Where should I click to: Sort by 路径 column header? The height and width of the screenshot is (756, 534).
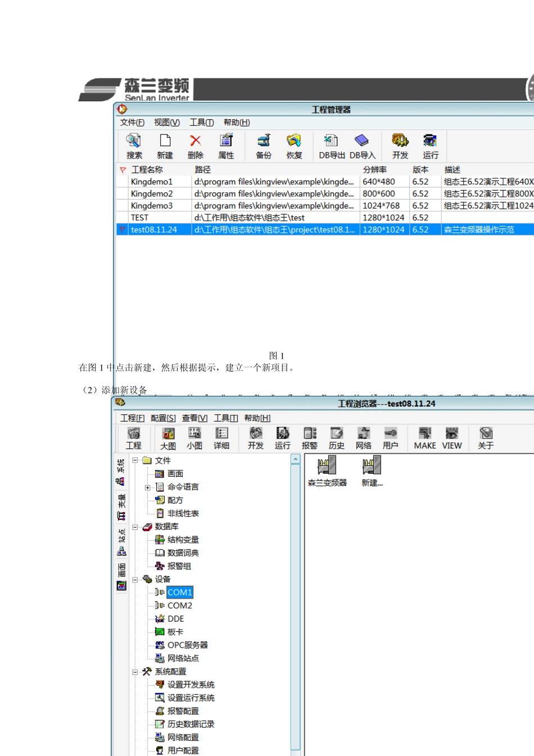pos(275,169)
